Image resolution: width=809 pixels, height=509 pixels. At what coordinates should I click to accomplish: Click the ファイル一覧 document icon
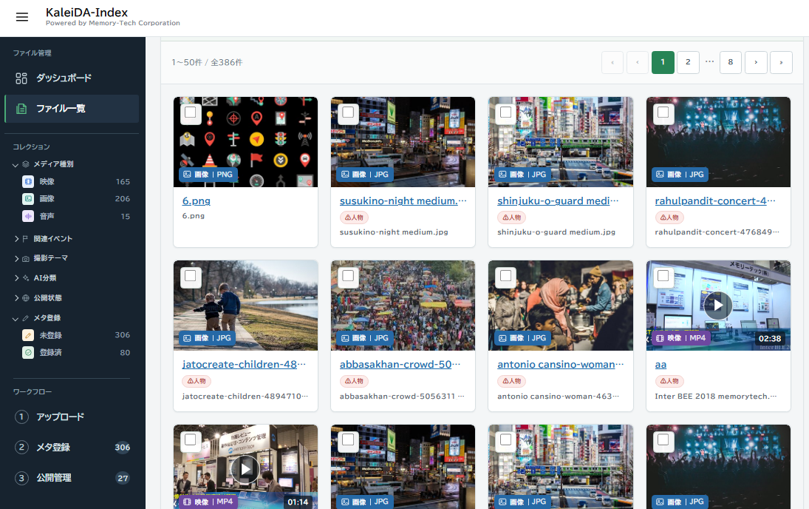[21, 109]
